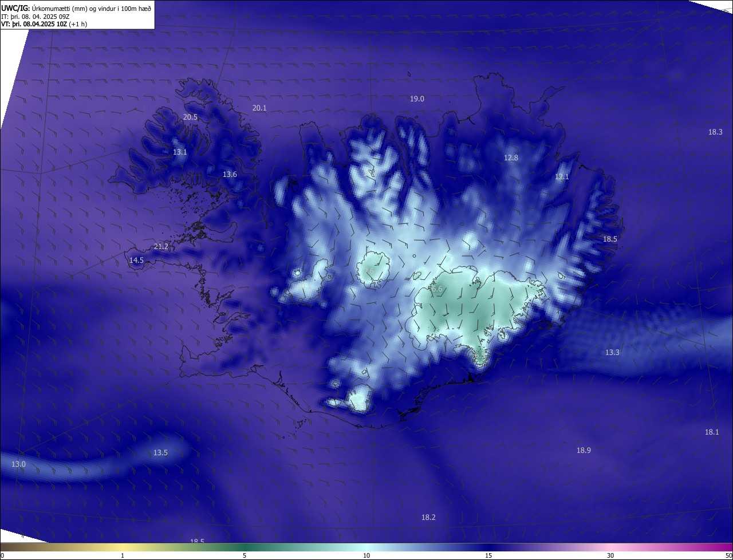
Task: Click the 13.0 value label
Action: pyautogui.click(x=18, y=464)
